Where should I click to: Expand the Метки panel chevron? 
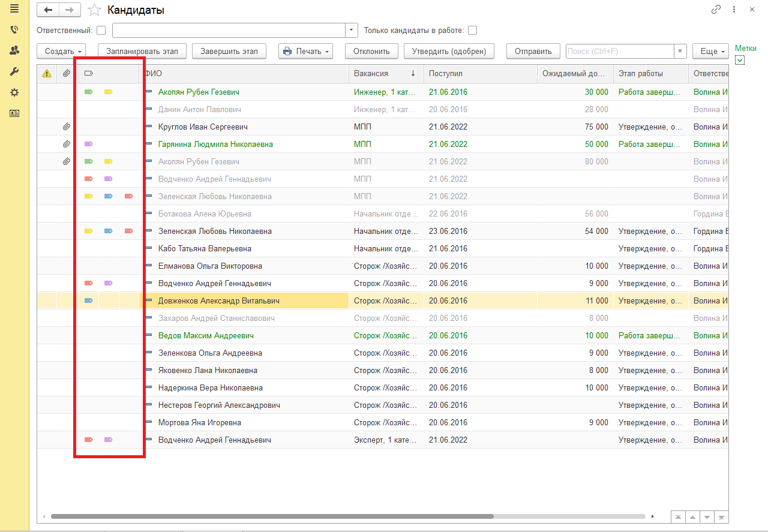(x=740, y=60)
